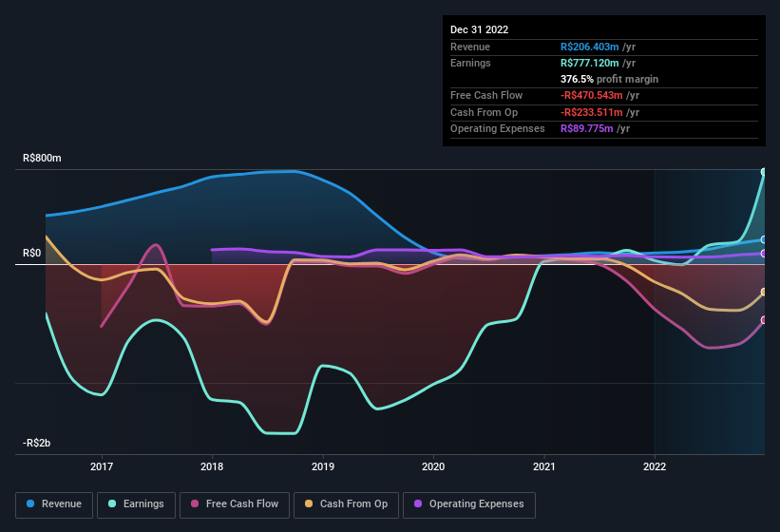Toggle the Revenue series legend button
Image resolution: width=780 pixels, height=532 pixels.
tap(54, 504)
